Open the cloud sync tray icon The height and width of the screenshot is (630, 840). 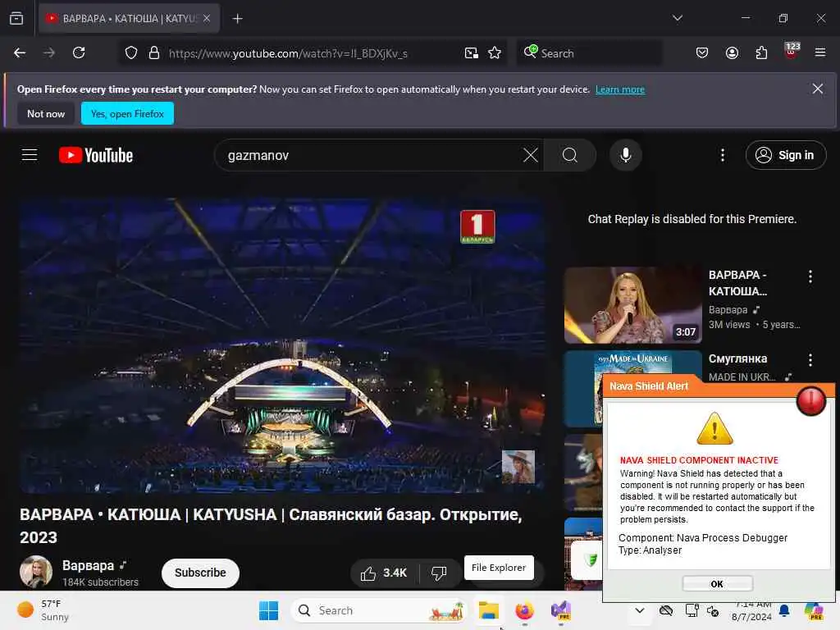pos(666,610)
